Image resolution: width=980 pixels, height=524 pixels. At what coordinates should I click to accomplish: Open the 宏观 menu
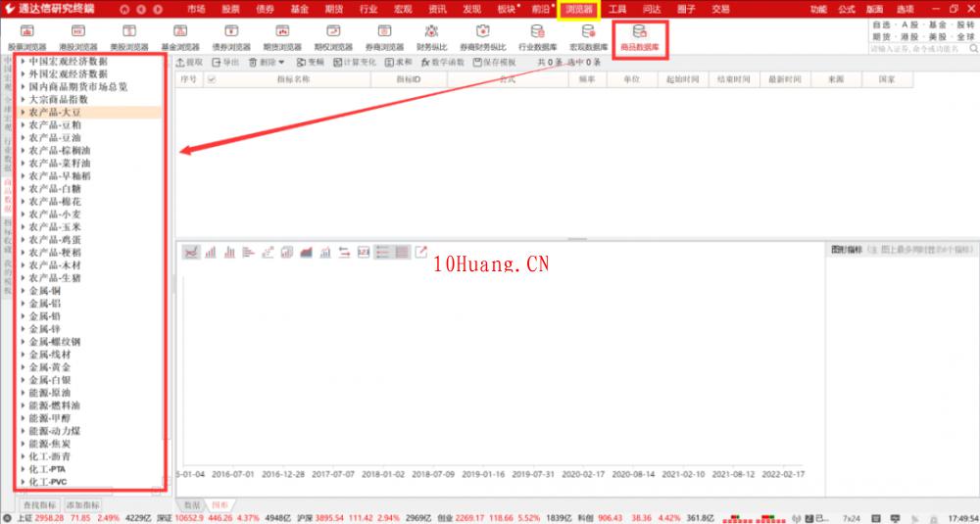click(403, 10)
